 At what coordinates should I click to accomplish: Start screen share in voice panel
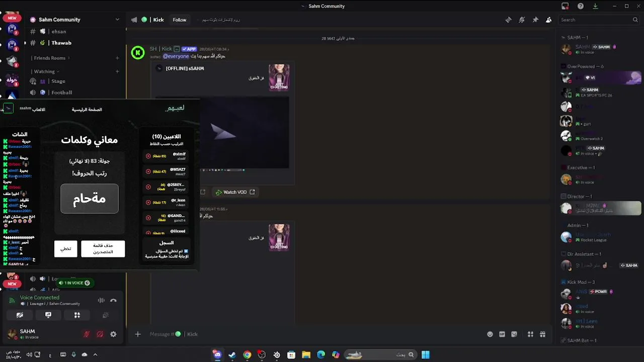click(48, 315)
